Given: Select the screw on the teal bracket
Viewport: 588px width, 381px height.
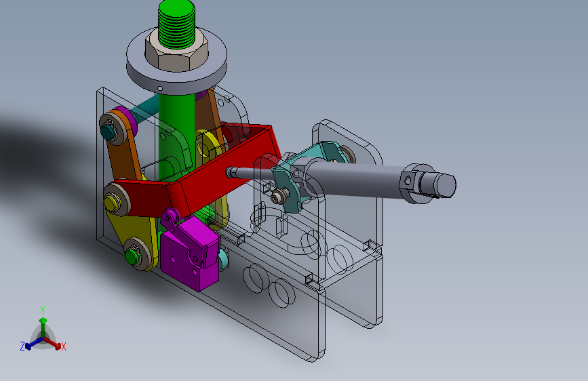Looking at the screenshot, I should tap(279, 196).
